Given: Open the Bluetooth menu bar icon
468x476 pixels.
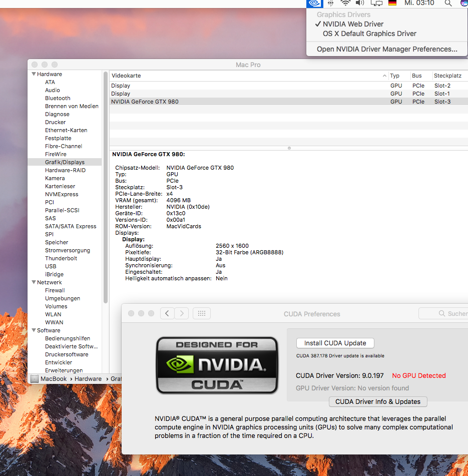Looking at the screenshot, I should [330, 4].
